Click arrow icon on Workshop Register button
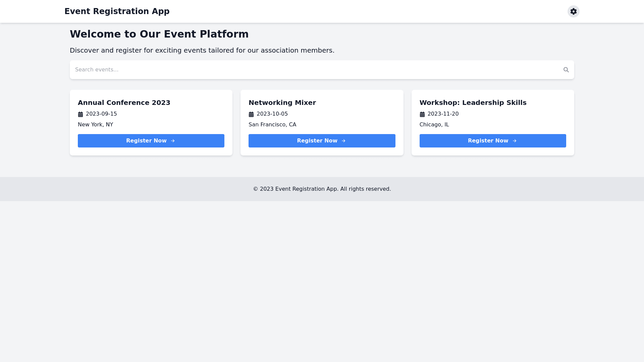644x362 pixels. point(514,141)
